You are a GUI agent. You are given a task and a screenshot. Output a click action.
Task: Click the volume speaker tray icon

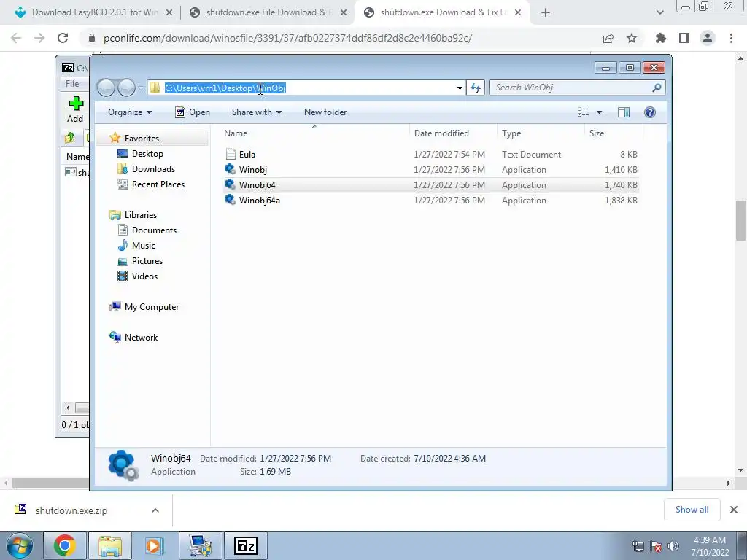(x=673, y=546)
